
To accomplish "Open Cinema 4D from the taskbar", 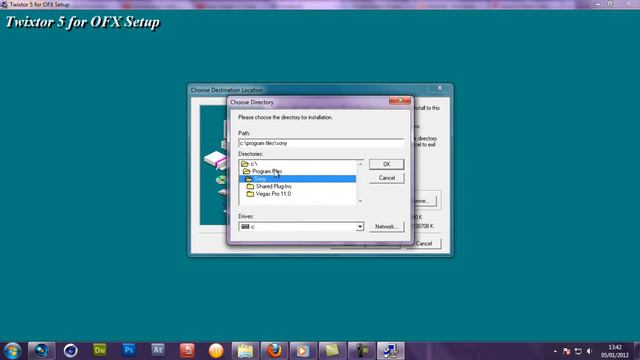I will 71,351.
